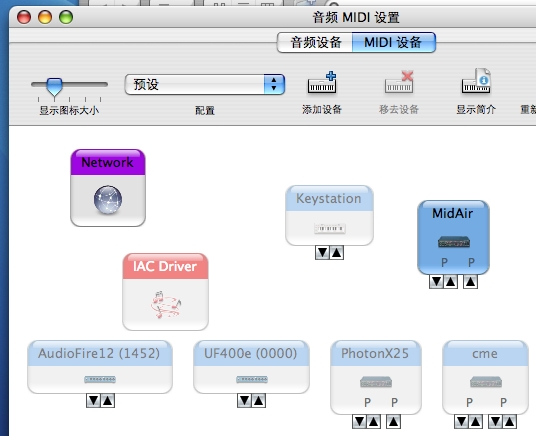This screenshot has height=436, width=536.
Task: Click the UF400e (0000) title label
Action: 251,353
